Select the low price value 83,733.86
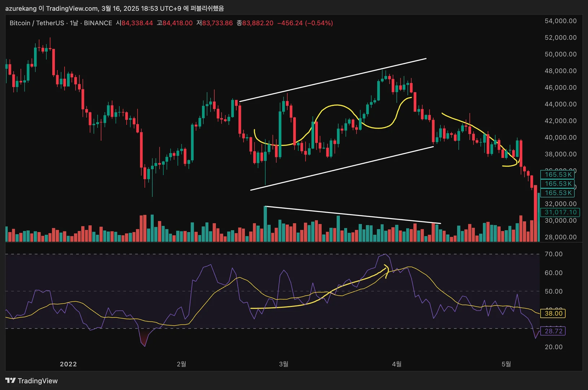Screen dimensions: 588x390 tap(218, 23)
